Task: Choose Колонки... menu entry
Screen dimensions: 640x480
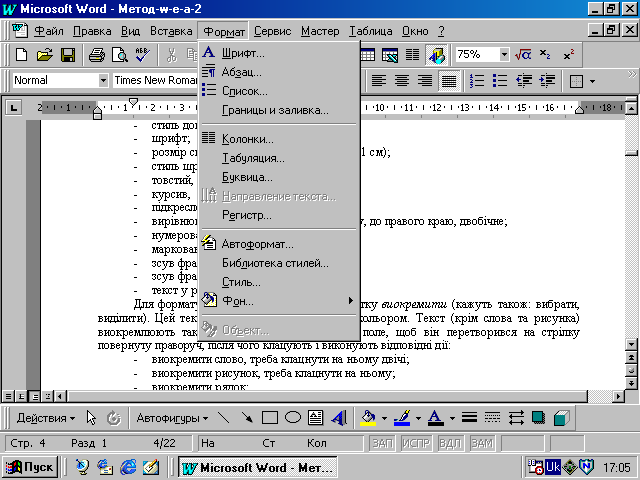Action: pos(279,139)
